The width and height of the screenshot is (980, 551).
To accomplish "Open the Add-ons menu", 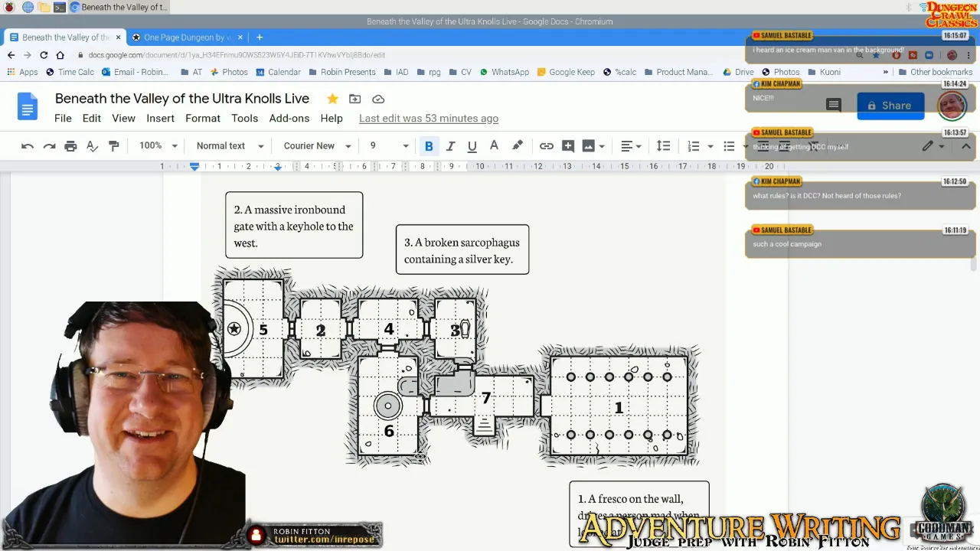I will pos(289,118).
